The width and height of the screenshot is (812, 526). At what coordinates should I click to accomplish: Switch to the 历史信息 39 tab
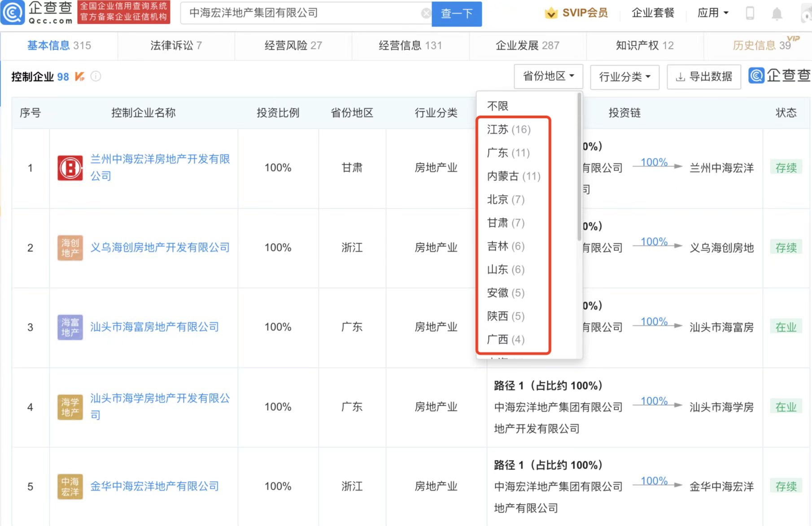pos(762,45)
